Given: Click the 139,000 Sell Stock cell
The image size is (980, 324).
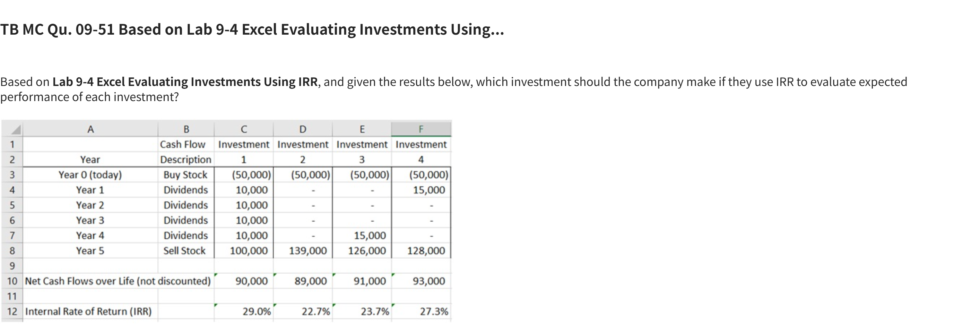Looking at the screenshot, I should pos(308,251).
